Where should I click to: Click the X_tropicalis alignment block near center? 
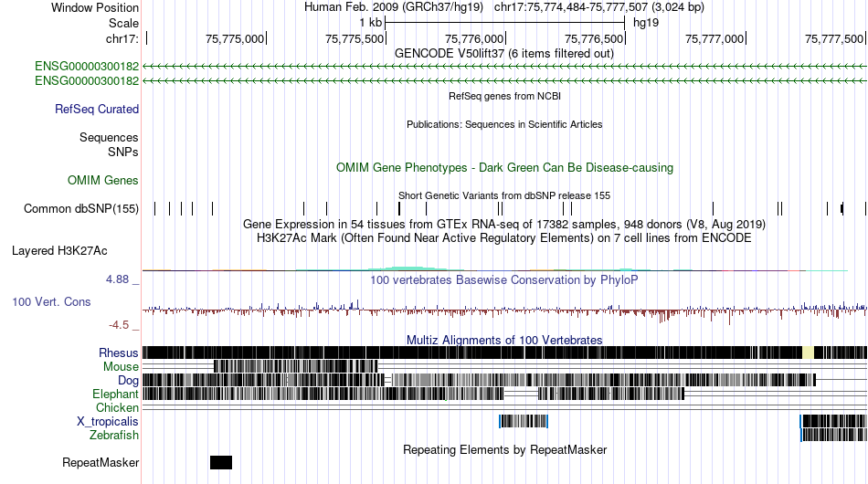524,422
